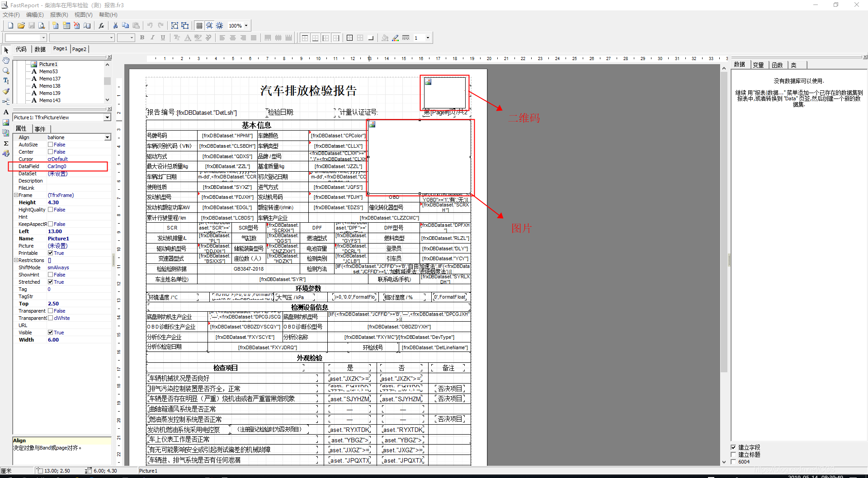Uncheck the Stretched property checkbox
The image size is (868, 478).
tap(51, 281)
